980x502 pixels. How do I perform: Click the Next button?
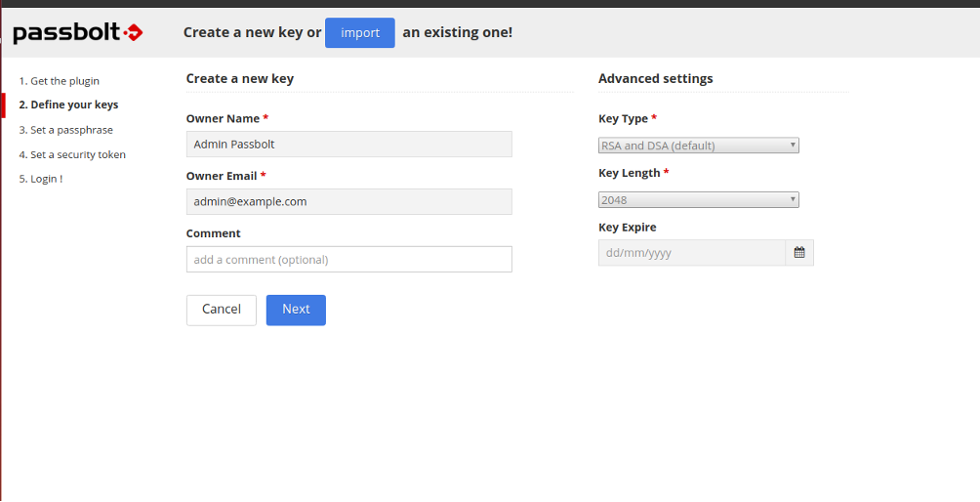pyautogui.click(x=296, y=310)
